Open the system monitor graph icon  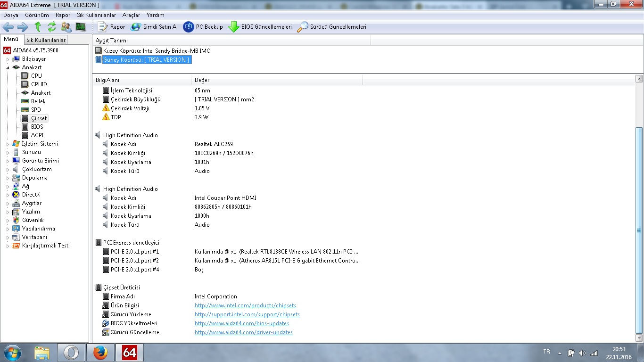tap(81, 27)
